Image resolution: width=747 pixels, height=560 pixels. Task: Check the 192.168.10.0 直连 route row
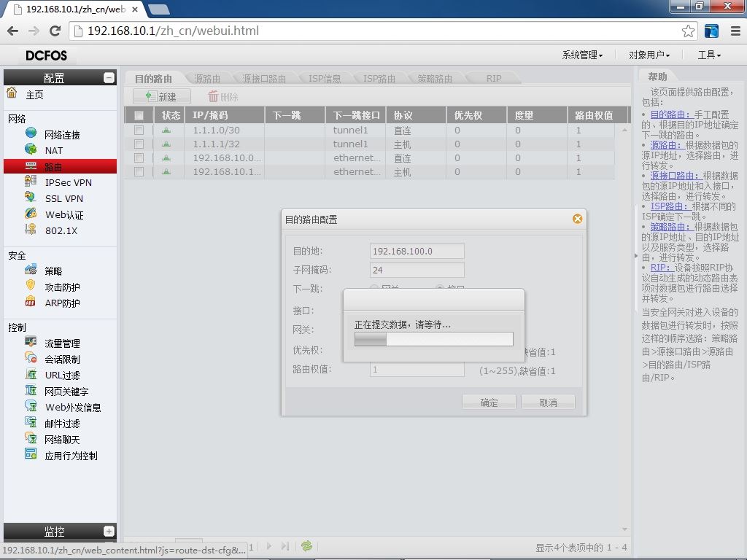pos(139,157)
